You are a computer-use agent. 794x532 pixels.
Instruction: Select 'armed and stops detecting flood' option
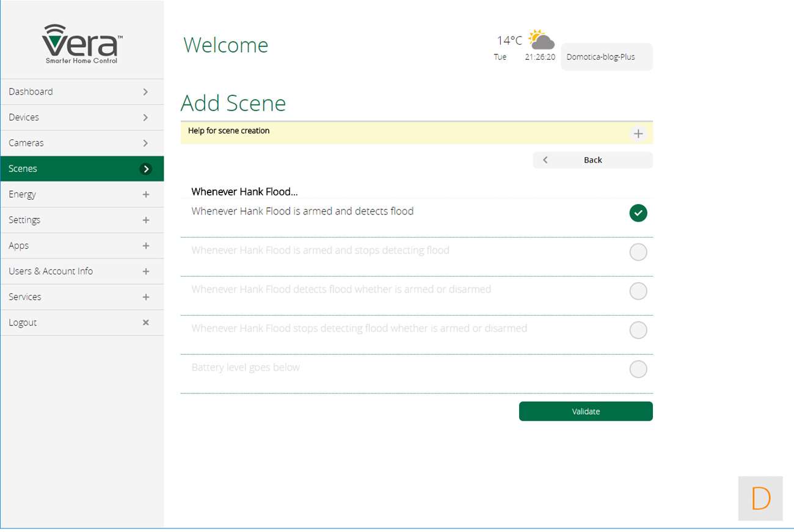pos(638,252)
